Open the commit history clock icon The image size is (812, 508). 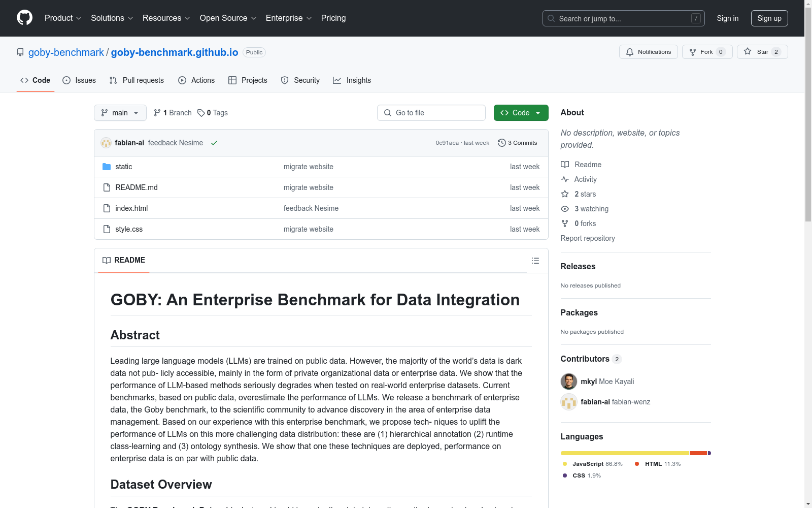click(502, 143)
